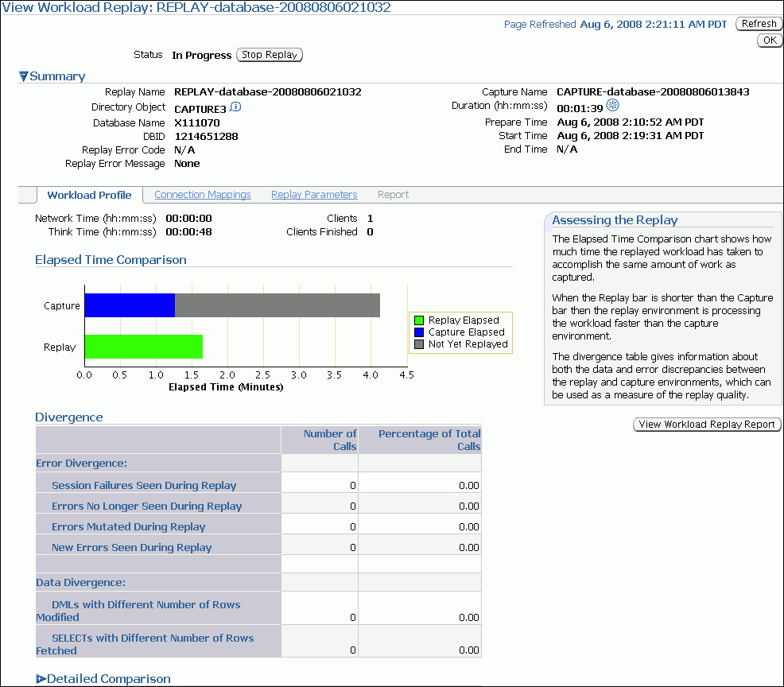The height and width of the screenshot is (687, 784).
Task: Click the green Replay bar in chart
Action: pyautogui.click(x=143, y=347)
